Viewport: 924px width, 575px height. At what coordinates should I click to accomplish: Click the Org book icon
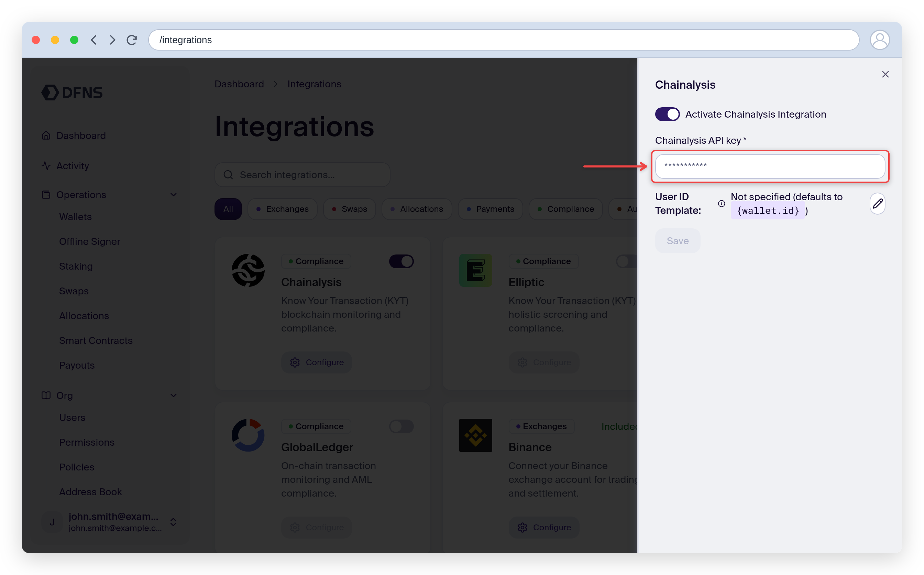[x=46, y=395]
